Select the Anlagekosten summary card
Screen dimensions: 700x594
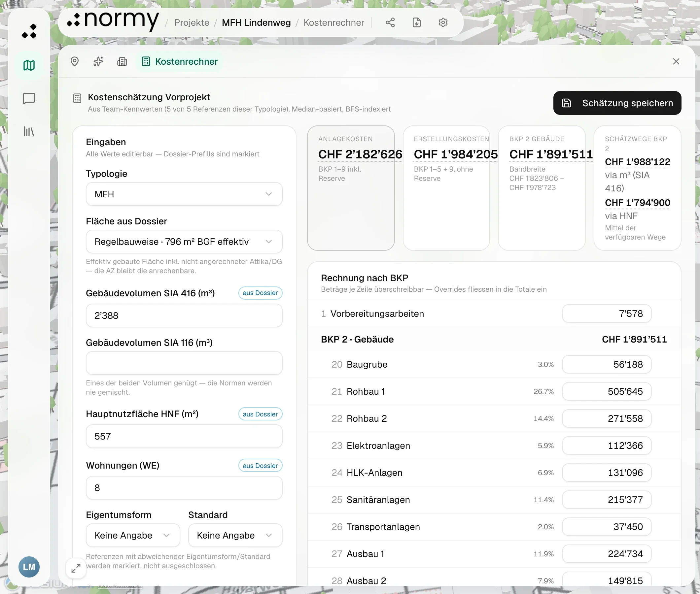(351, 188)
